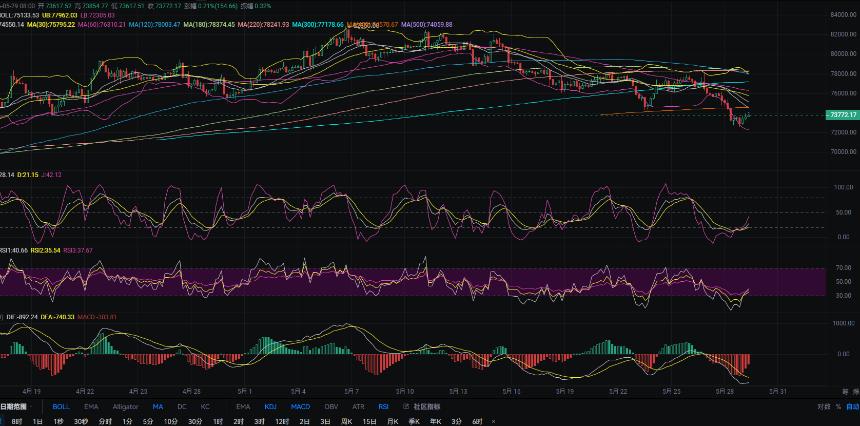Enable the Alligator indicator

click(x=125, y=407)
